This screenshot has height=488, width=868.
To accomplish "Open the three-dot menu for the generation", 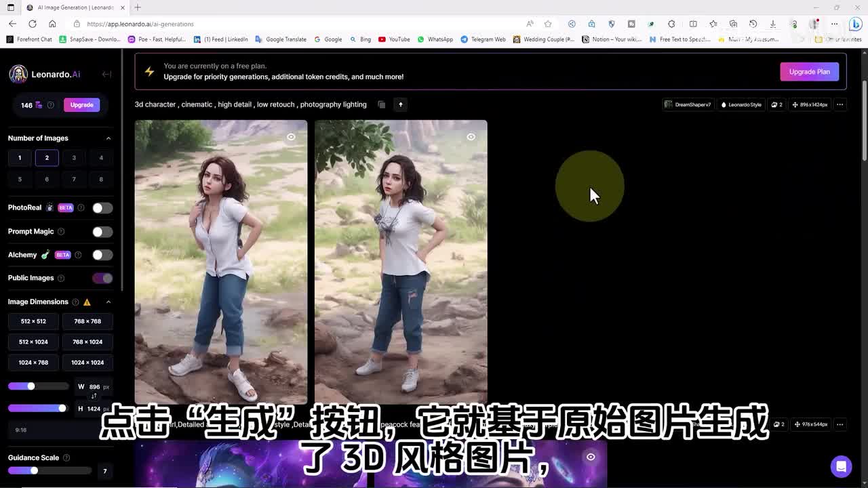I will pyautogui.click(x=840, y=104).
